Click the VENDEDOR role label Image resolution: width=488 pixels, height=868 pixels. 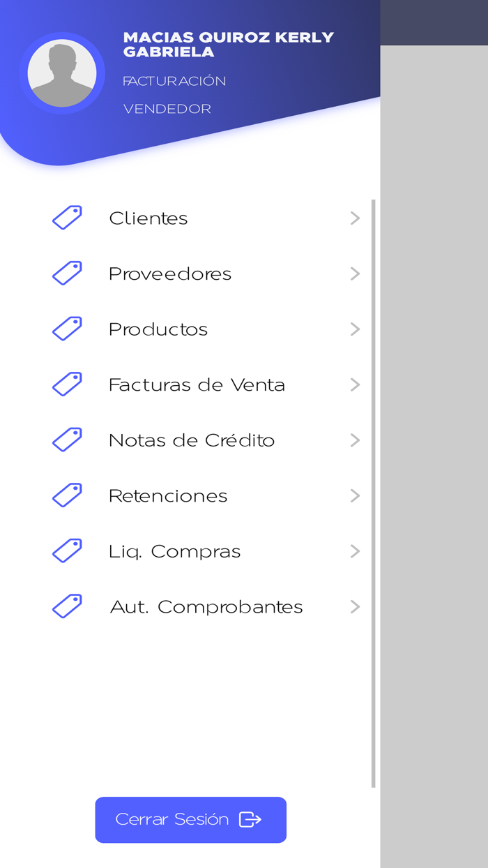click(x=167, y=108)
